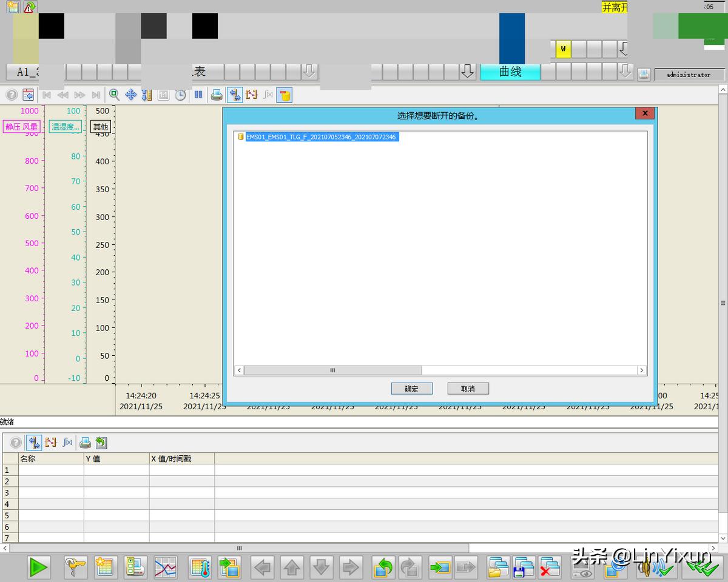Toggle the ruler tool in trend toolbar

click(x=234, y=95)
